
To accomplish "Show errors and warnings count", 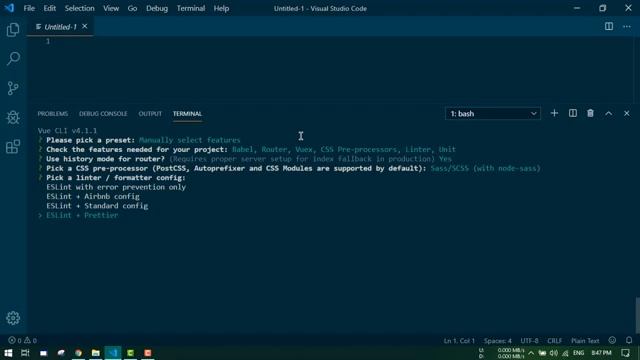I will [22, 340].
